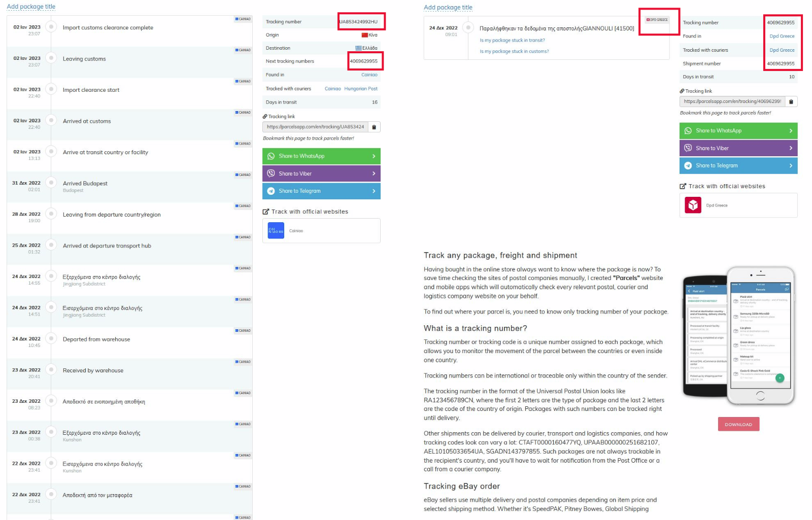Open Cainiao link in Tracked with couriers row
This screenshot has height=520, width=812.
click(333, 89)
